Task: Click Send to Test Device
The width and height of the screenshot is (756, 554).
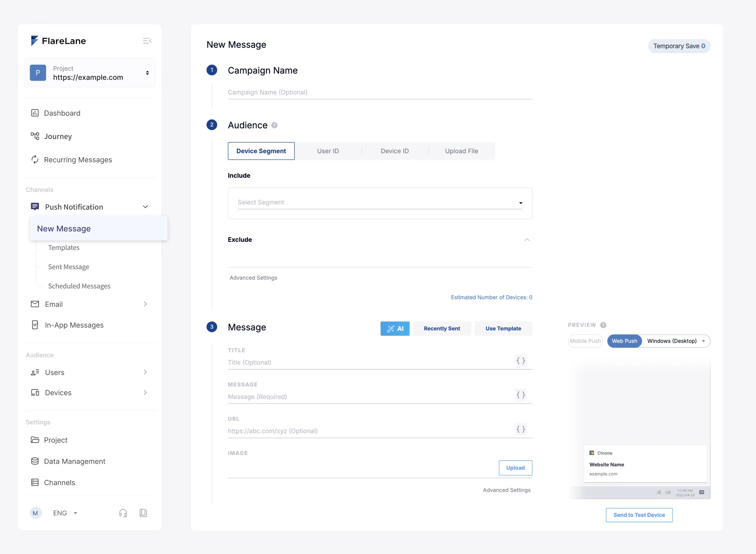Action: click(639, 515)
